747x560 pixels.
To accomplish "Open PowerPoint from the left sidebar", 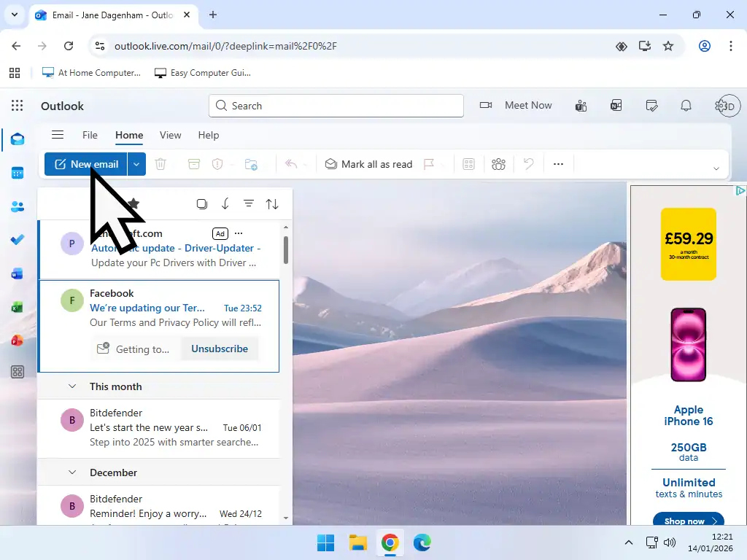I will point(16,340).
